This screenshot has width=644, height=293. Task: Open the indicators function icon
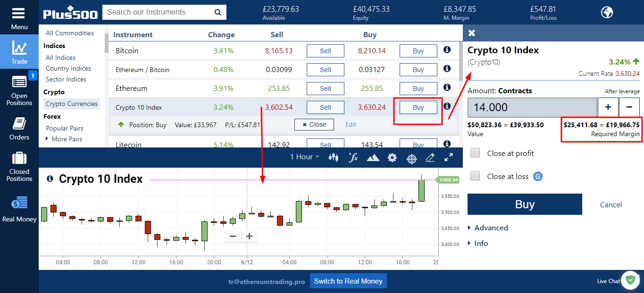(353, 157)
